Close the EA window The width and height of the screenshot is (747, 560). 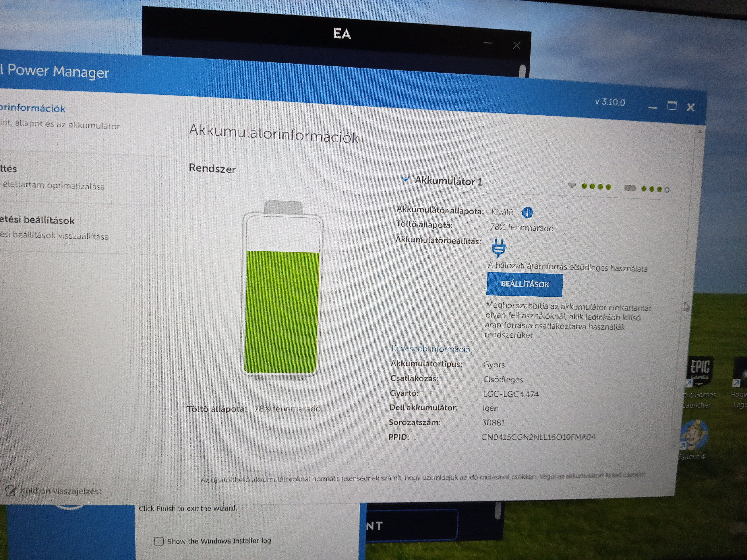(517, 46)
